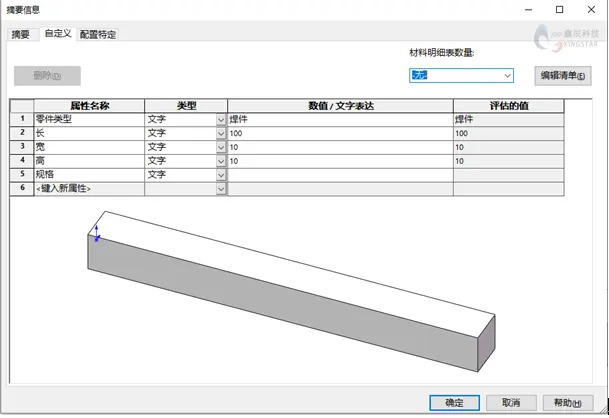609x418 pixels.
Task: Select the 零件类型 property name cell
Action: (x=89, y=119)
